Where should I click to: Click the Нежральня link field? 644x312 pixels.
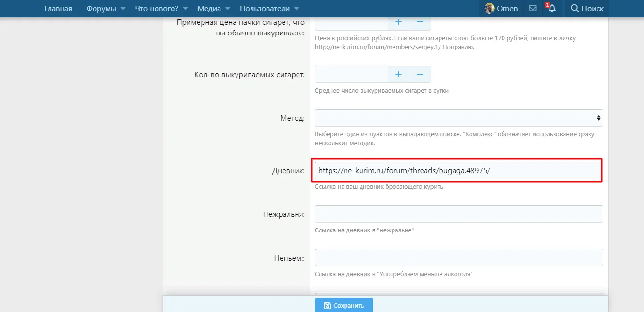(458, 214)
